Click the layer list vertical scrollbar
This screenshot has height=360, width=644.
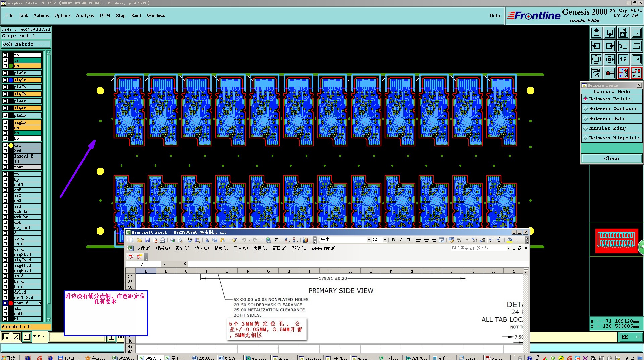pyautogui.click(x=49, y=186)
